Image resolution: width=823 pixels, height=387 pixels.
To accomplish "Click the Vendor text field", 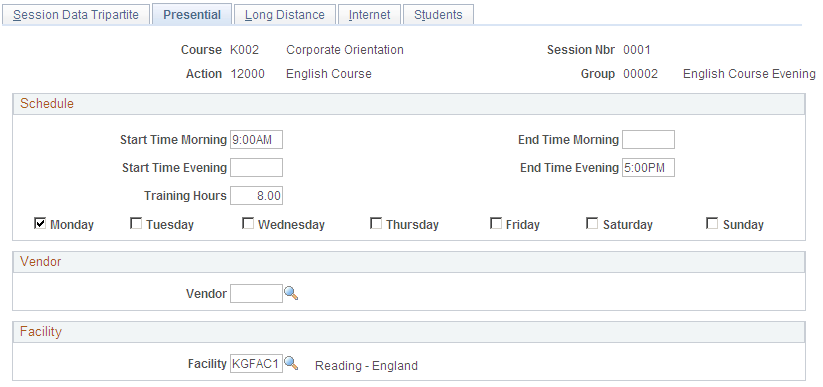I will pyautogui.click(x=256, y=294).
